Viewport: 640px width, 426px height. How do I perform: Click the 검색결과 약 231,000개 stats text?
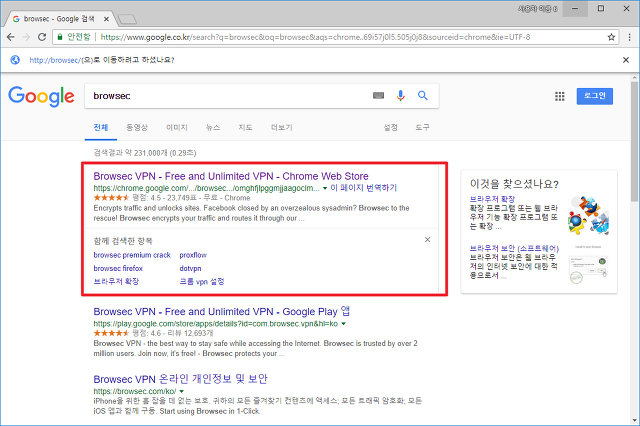pos(145,153)
